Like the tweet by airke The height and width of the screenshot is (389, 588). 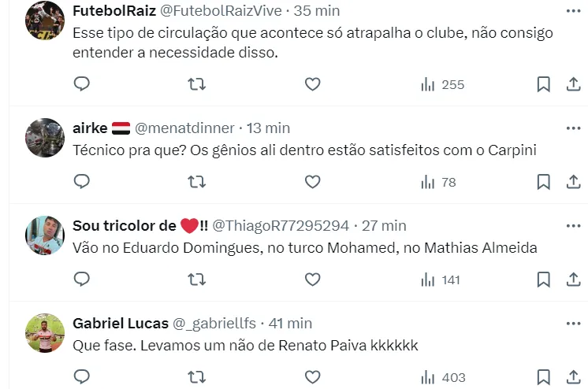(312, 182)
